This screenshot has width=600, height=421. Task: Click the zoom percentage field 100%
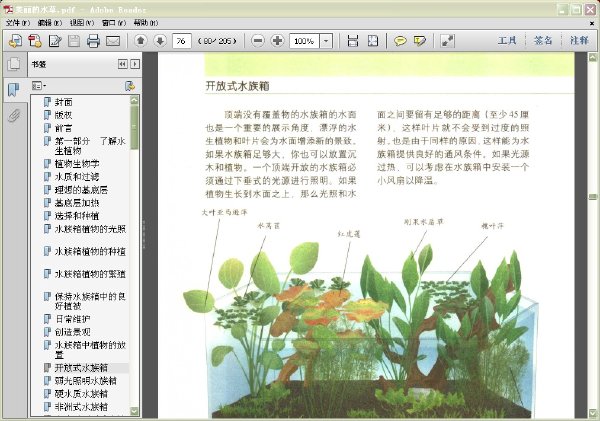coord(305,41)
